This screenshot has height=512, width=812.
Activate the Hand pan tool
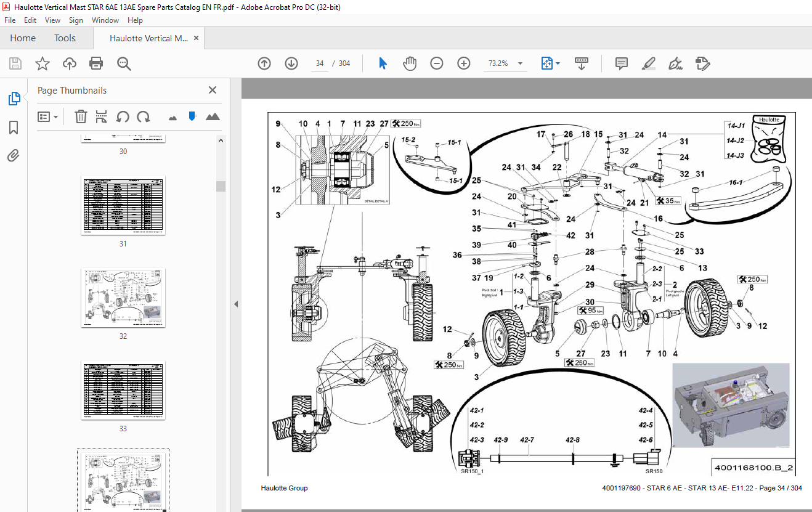410,63
